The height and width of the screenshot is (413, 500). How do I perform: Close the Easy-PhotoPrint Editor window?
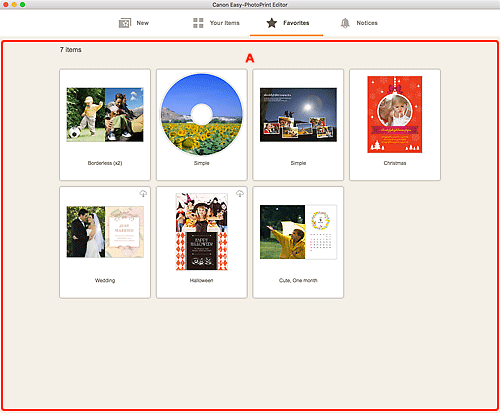coord(6,5)
